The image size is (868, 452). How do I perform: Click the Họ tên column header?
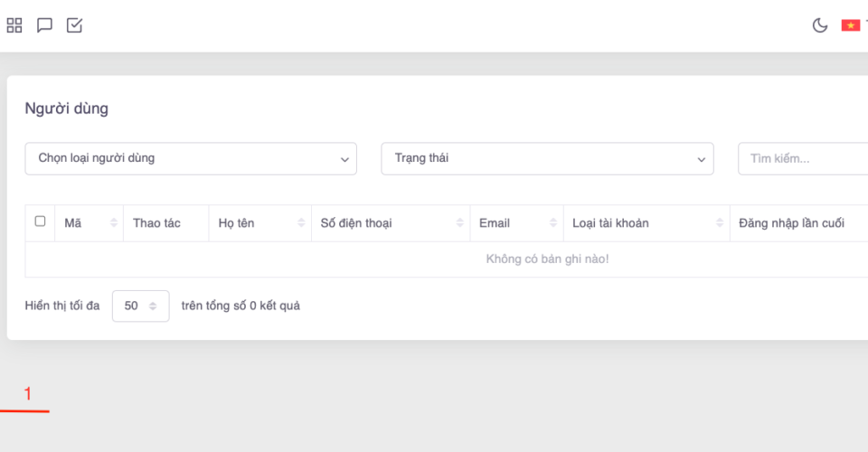tap(237, 223)
